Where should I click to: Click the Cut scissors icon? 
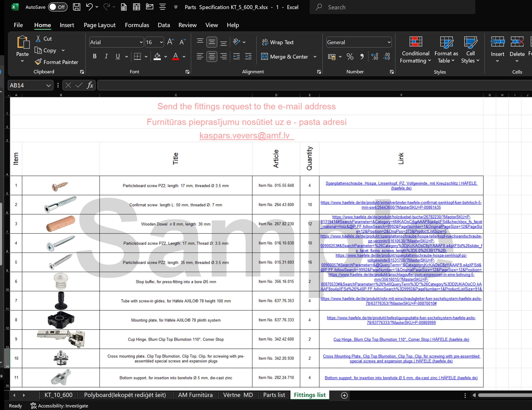pos(38,38)
